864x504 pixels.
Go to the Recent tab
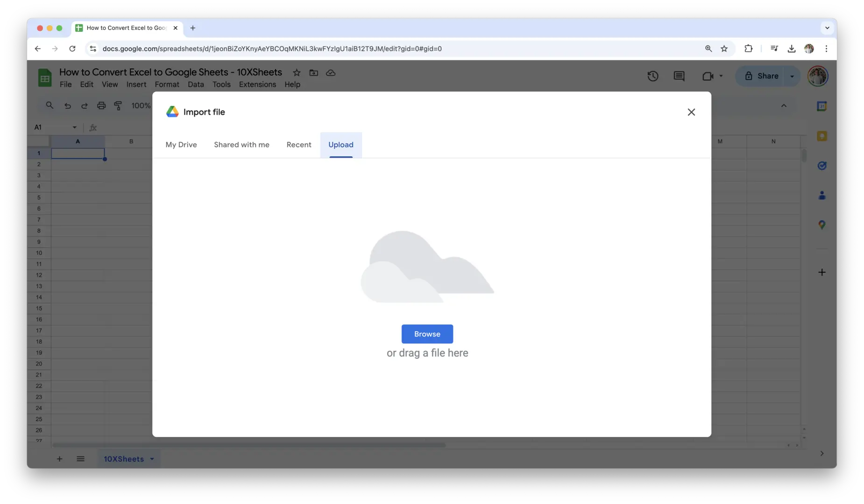pos(298,145)
